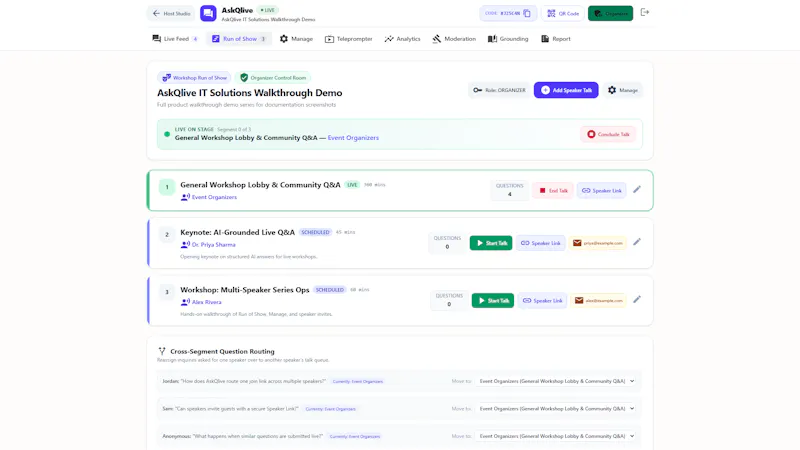Open the Report tab
Image resolution: width=800 pixels, height=450 pixels.
(x=556, y=39)
